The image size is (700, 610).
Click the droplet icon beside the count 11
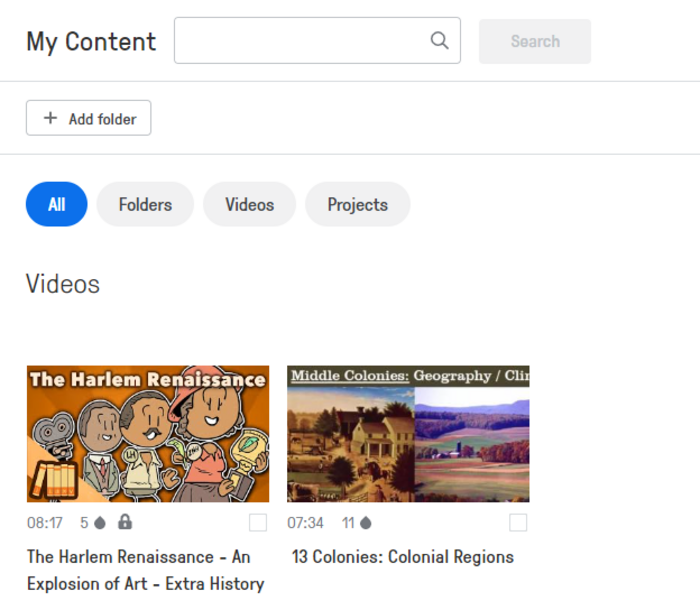click(365, 522)
